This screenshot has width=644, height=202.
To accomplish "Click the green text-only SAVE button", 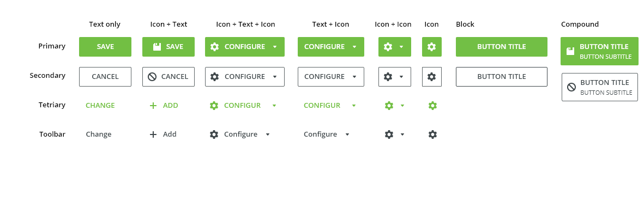I will coord(105,47).
